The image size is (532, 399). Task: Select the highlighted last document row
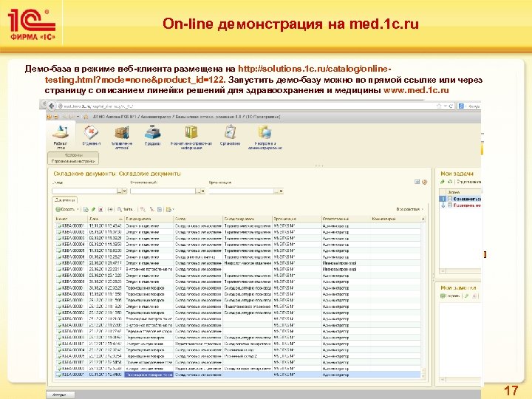coord(238,375)
